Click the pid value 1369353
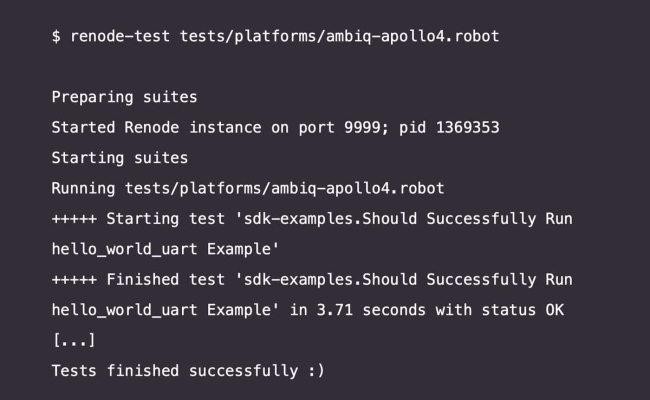The height and width of the screenshot is (400, 650). point(467,128)
